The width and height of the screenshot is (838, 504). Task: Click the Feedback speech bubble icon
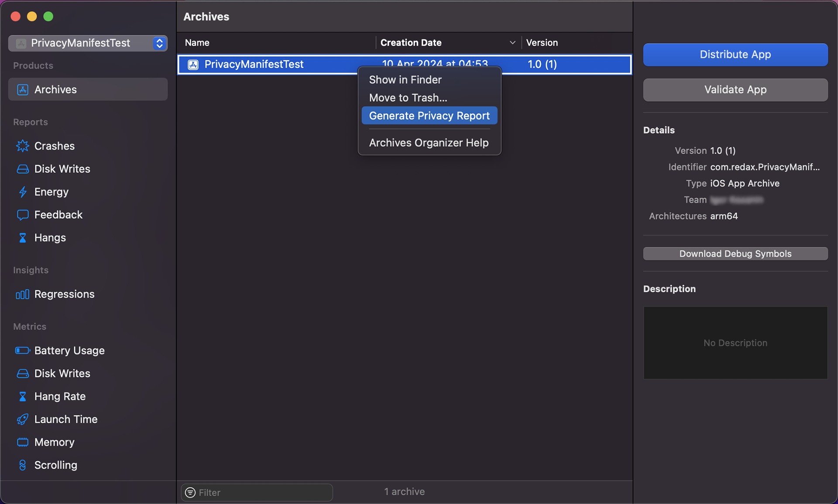coord(22,215)
